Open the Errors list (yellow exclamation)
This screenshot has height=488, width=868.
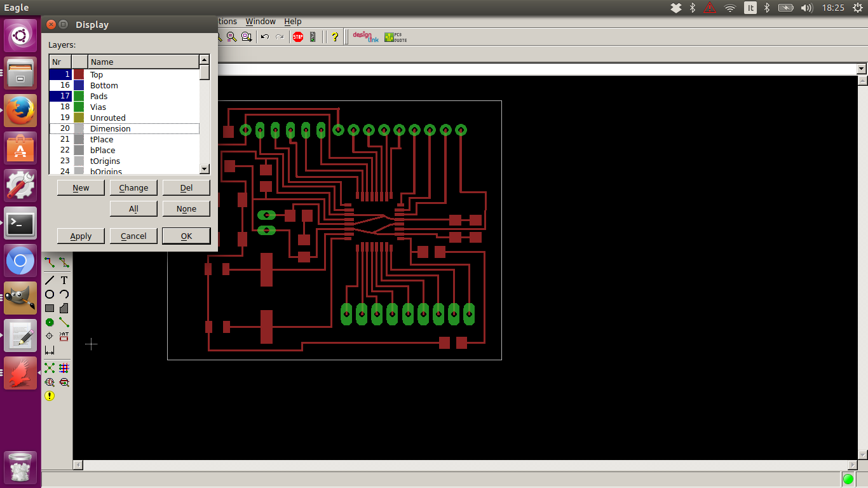tap(50, 396)
